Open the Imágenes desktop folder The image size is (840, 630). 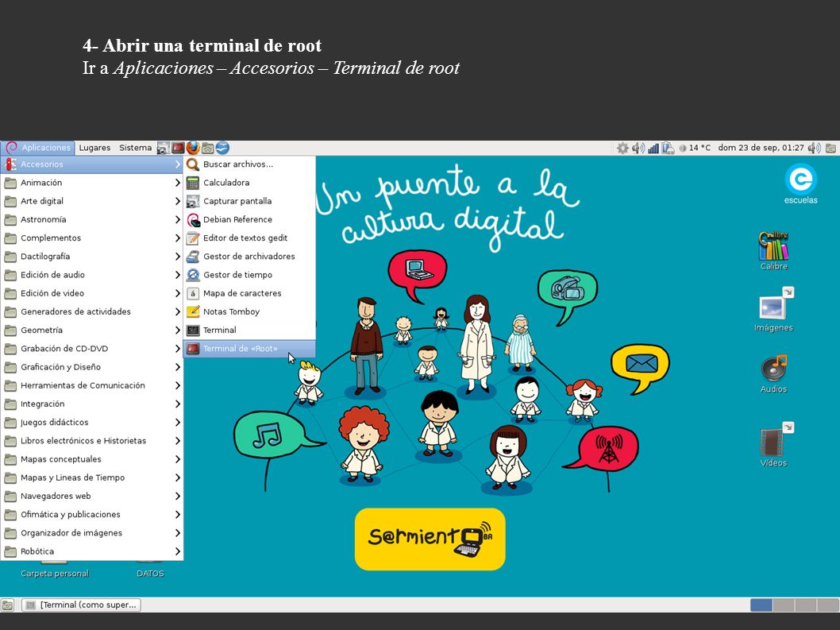point(773,310)
